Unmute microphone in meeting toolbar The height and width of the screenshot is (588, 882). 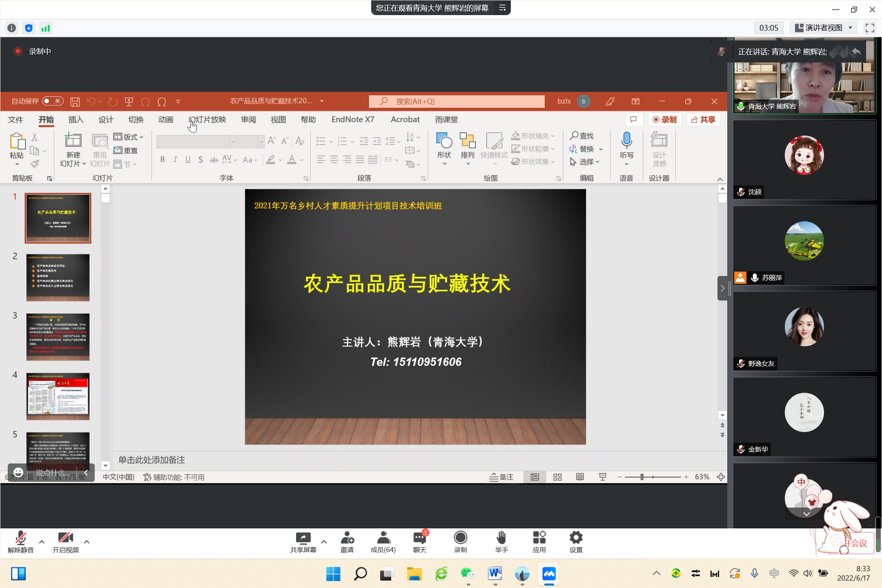coord(21,543)
